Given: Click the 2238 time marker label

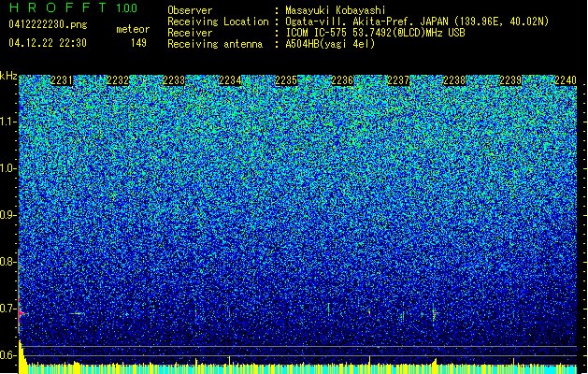Looking at the screenshot, I should [455, 80].
